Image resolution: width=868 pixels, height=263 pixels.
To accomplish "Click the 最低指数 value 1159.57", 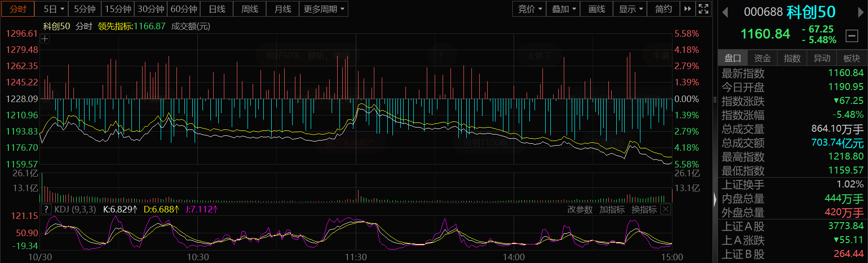I will [846, 170].
